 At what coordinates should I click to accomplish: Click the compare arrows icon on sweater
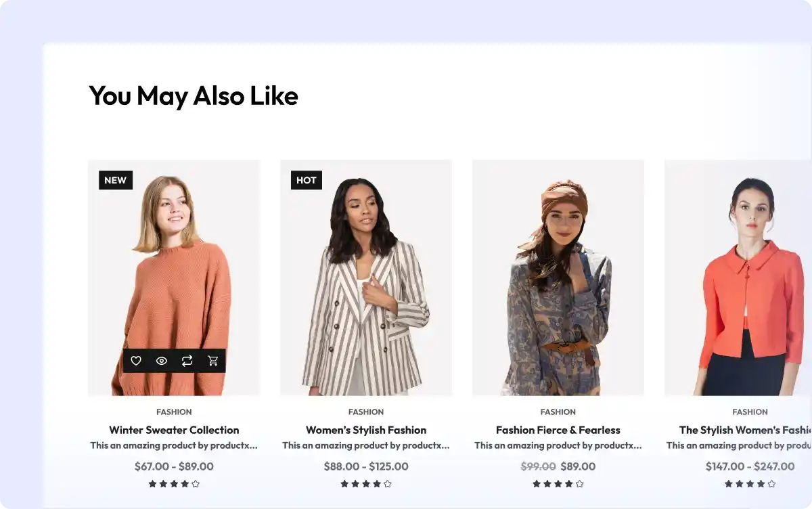tap(187, 361)
